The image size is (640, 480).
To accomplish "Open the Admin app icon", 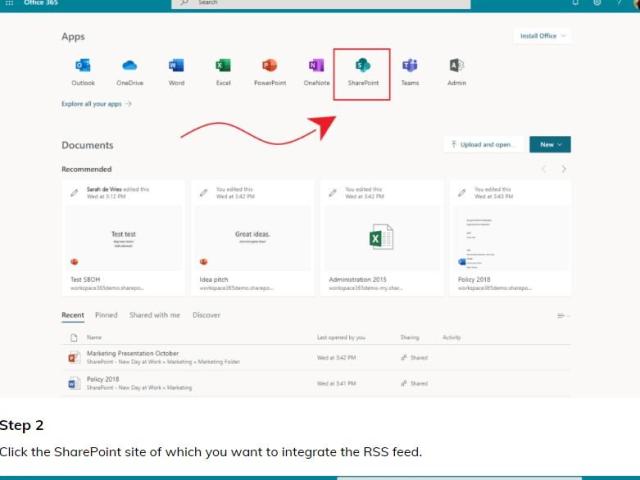I will click(x=456, y=65).
